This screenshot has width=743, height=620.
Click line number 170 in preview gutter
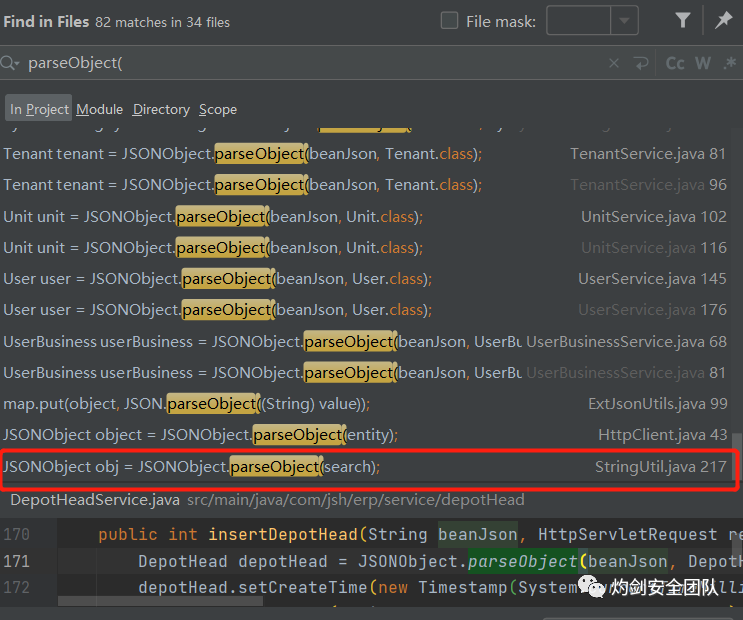pos(17,535)
